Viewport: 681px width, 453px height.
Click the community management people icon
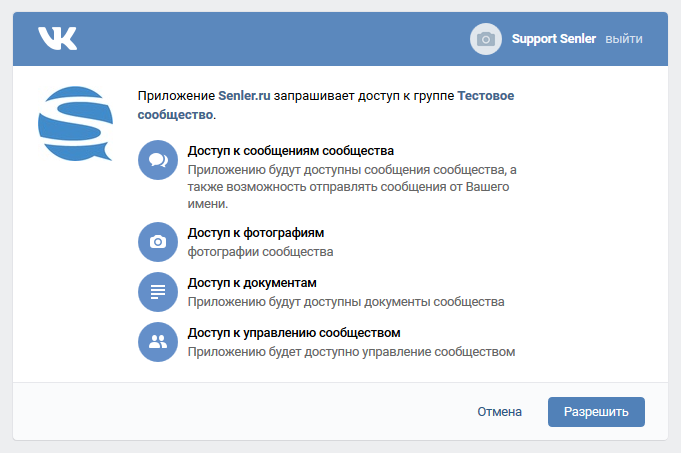157,341
